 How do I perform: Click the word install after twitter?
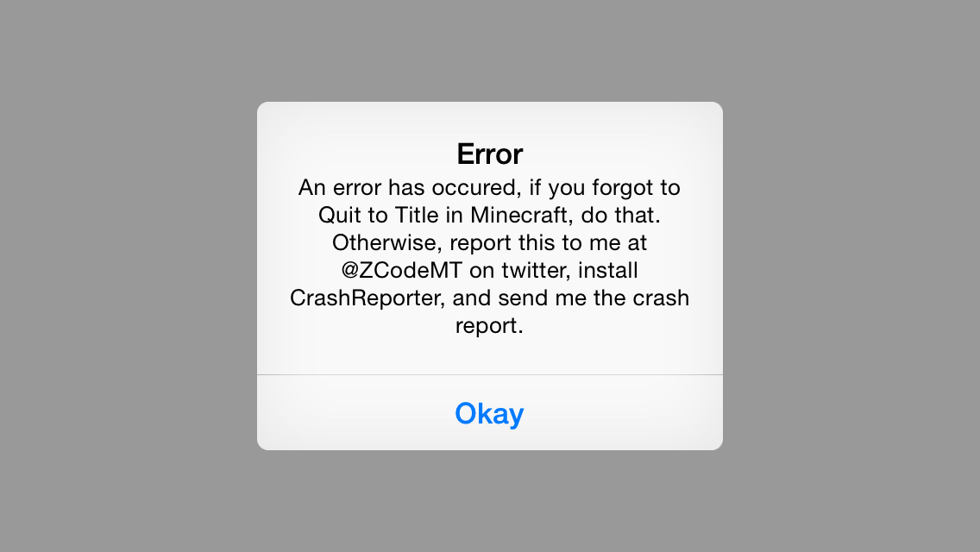(x=608, y=271)
